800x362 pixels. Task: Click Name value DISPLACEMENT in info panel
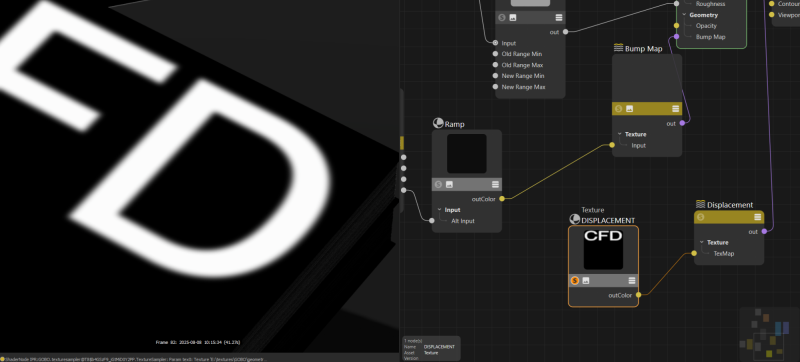[439, 347]
